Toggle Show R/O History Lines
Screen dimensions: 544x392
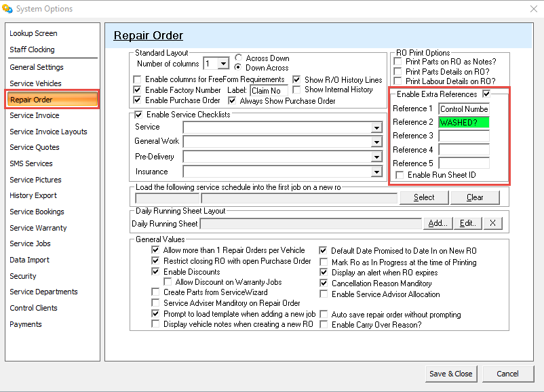click(x=296, y=80)
